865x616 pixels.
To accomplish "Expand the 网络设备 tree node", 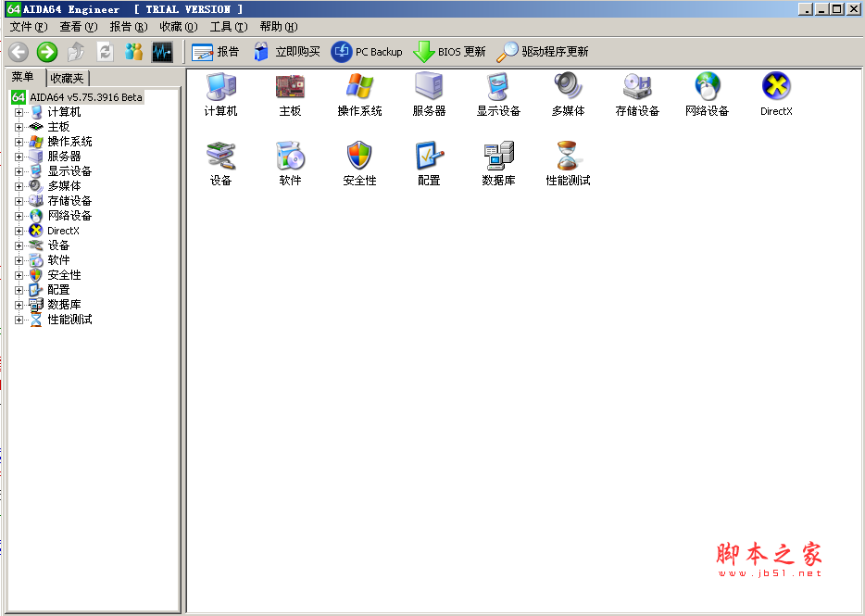I will [x=19, y=216].
